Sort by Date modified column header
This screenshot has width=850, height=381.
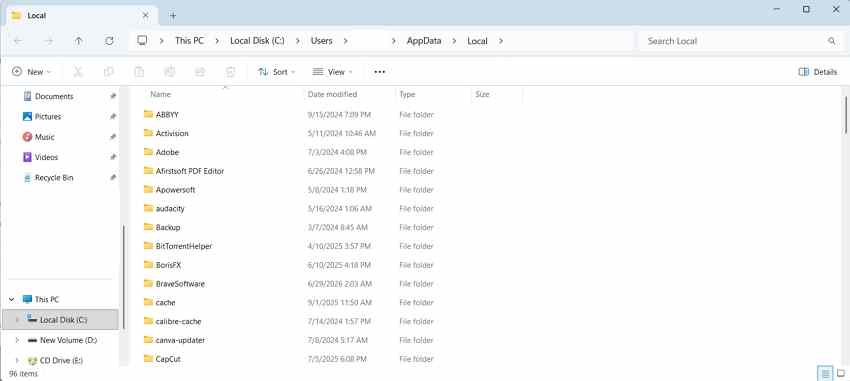(332, 94)
